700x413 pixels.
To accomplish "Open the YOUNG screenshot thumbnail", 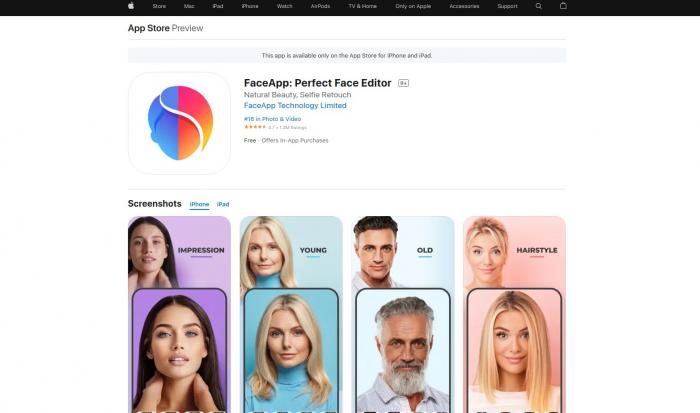I will (291, 314).
